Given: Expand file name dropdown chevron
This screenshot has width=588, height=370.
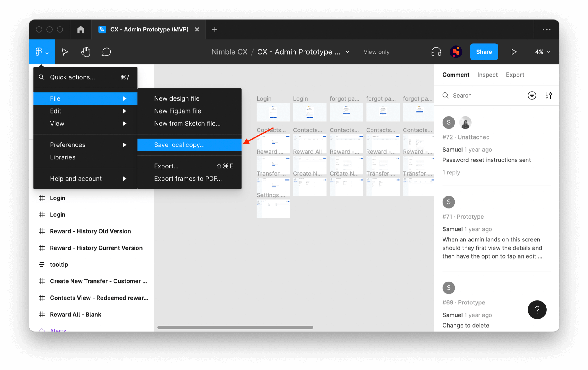Looking at the screenshot, I should [347, 52].
